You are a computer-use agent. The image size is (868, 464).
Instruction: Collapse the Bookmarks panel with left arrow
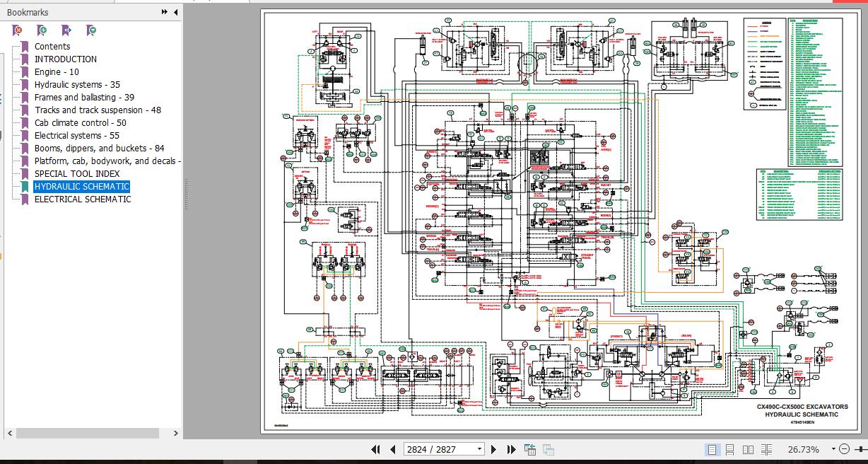(x=175, y=12)
